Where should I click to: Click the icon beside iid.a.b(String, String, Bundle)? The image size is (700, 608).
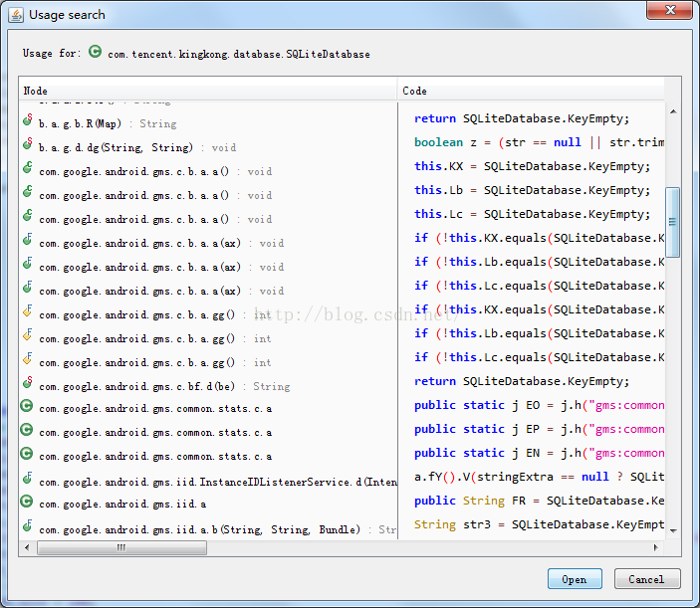click(28, 528)
